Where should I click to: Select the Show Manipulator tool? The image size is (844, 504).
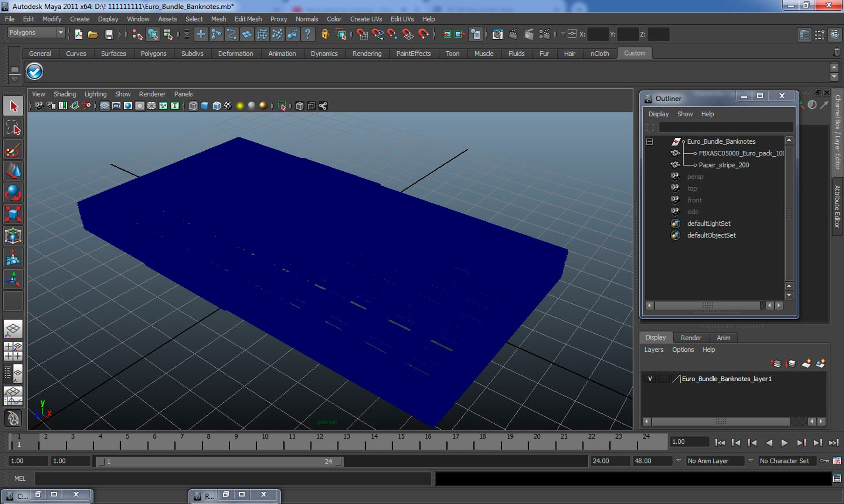point(13,279)
